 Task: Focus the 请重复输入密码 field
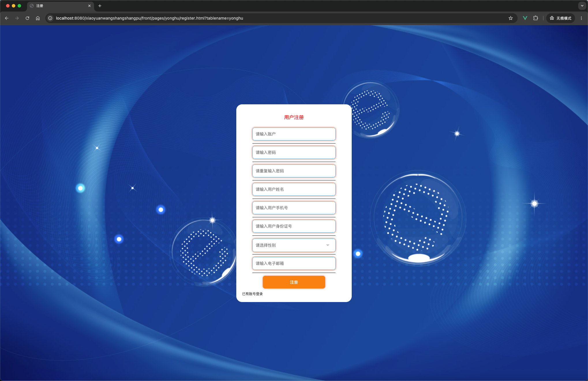coord(294,171)
